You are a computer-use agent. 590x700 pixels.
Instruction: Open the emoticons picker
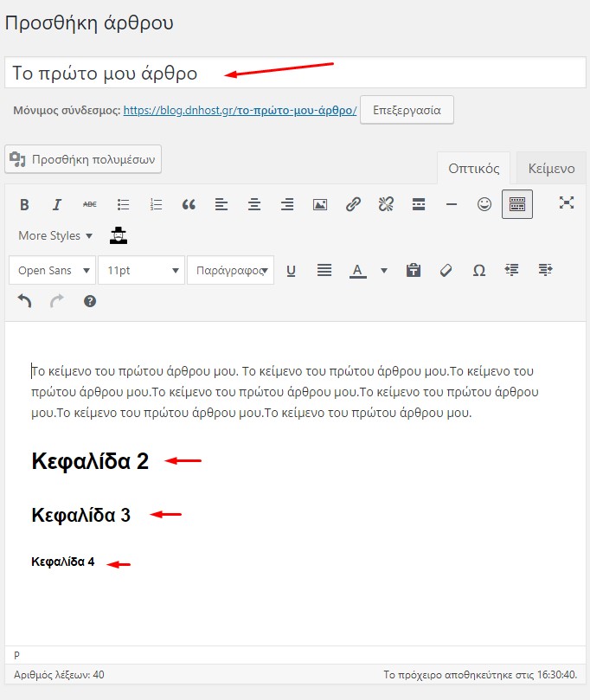click(484, 205)
